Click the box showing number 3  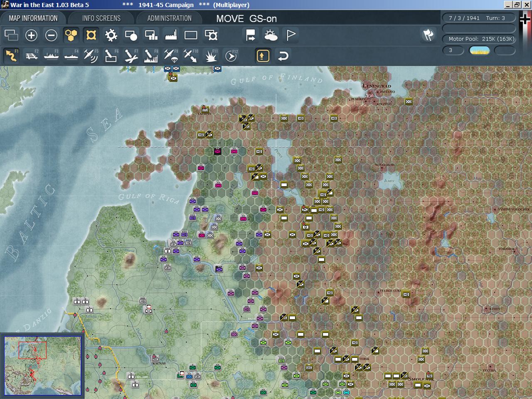(x=453, y=50)
